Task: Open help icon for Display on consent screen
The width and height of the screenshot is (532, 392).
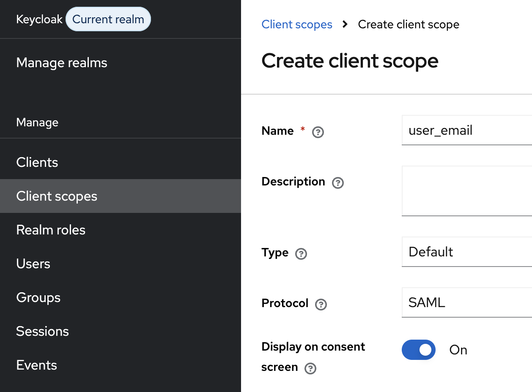Action: click(x=310, y=368)
